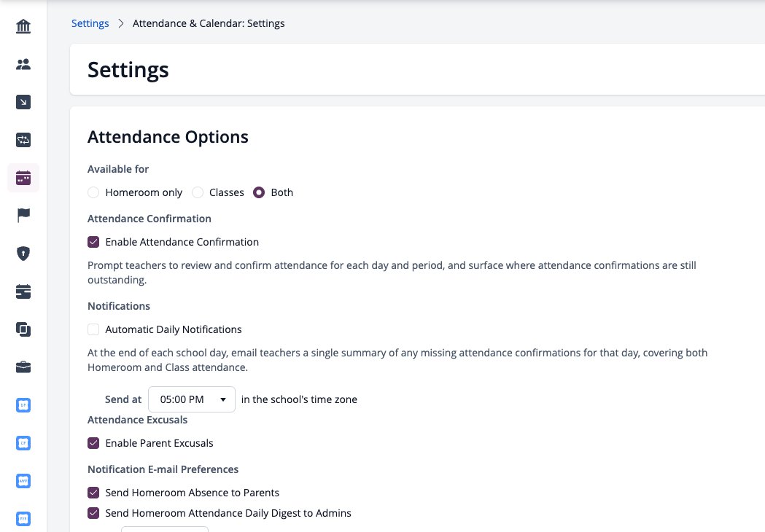Click the stacked squares sidebar icon
The image size is (765, 532).
point(23,329)
